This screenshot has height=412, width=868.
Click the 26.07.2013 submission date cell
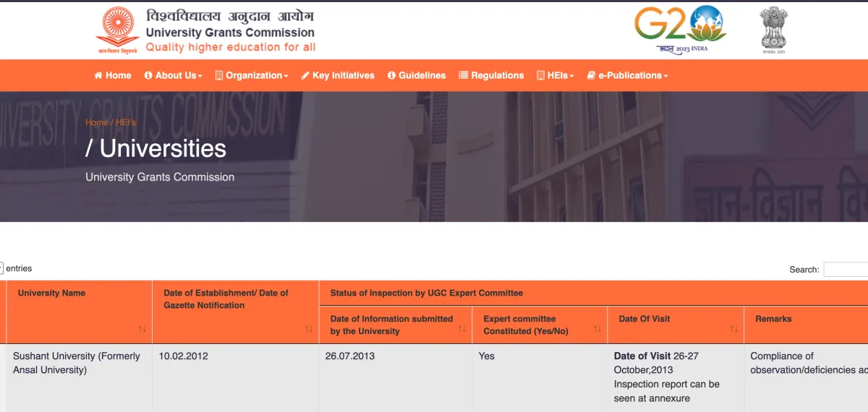(x=396, y=378)
